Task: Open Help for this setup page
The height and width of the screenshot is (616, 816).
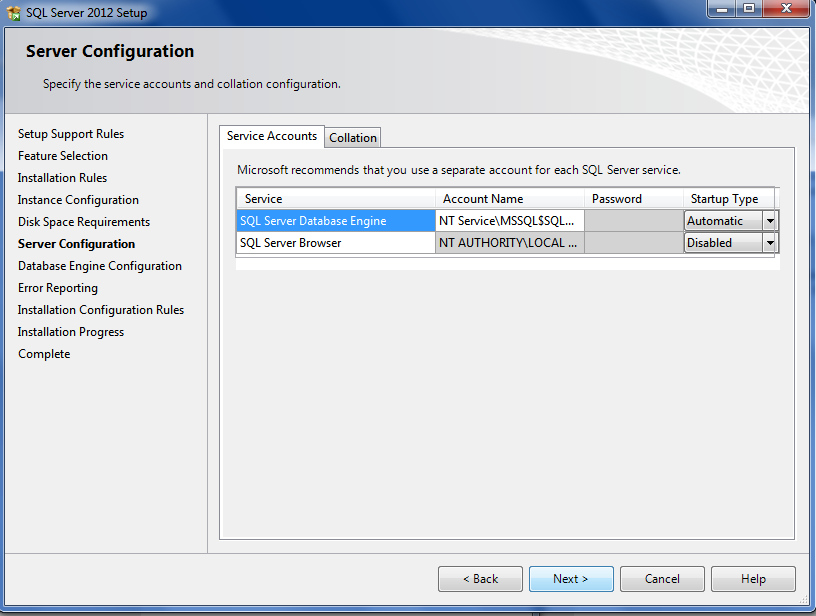Action: point(753,579)
